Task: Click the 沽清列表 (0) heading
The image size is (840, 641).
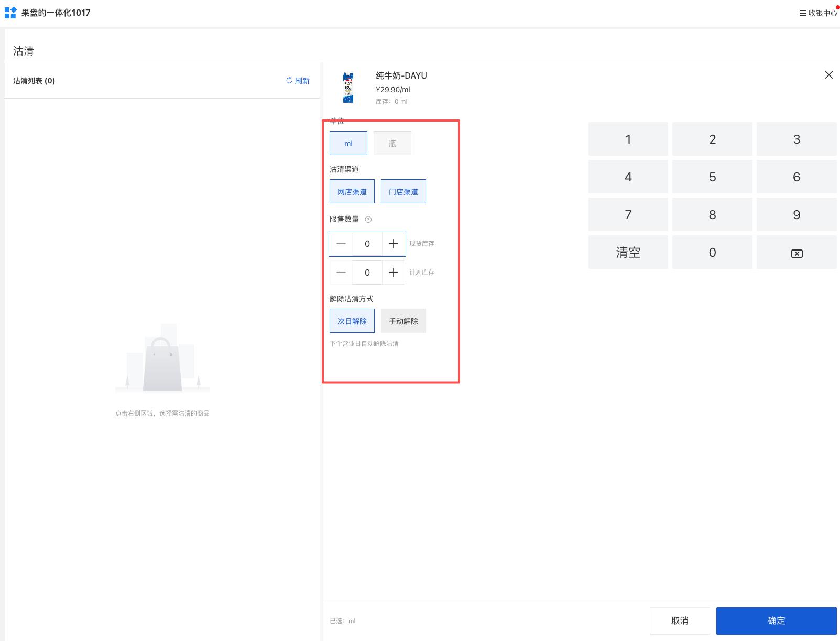Action: click(34, 80)
